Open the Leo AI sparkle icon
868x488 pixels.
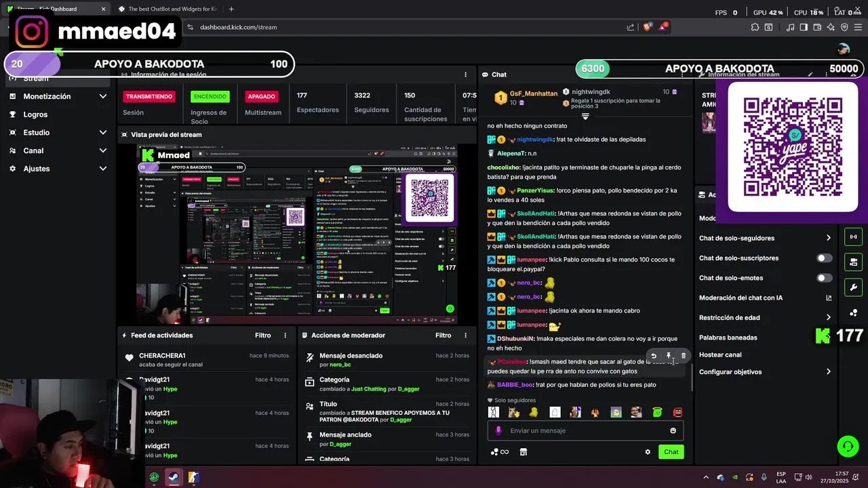[831, 27]
